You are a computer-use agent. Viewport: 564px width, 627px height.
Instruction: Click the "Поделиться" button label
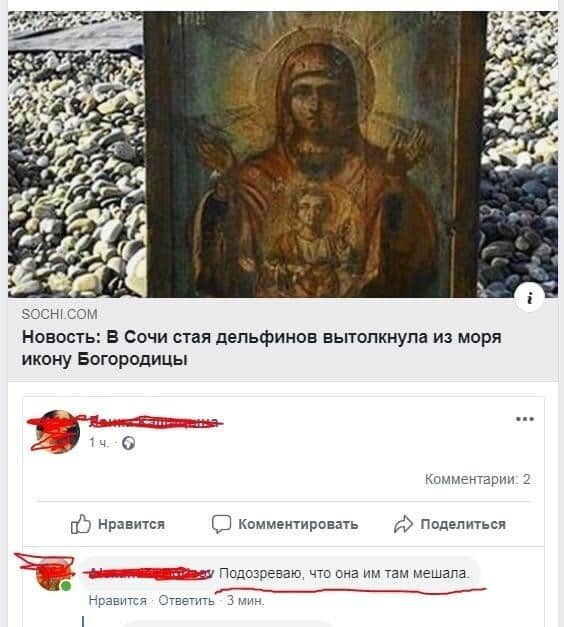click(463, 524)
